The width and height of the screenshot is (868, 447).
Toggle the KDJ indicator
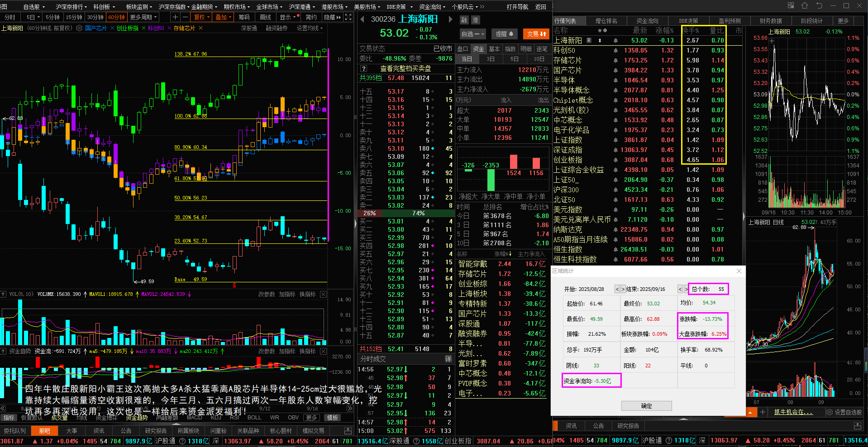(216, 418)
